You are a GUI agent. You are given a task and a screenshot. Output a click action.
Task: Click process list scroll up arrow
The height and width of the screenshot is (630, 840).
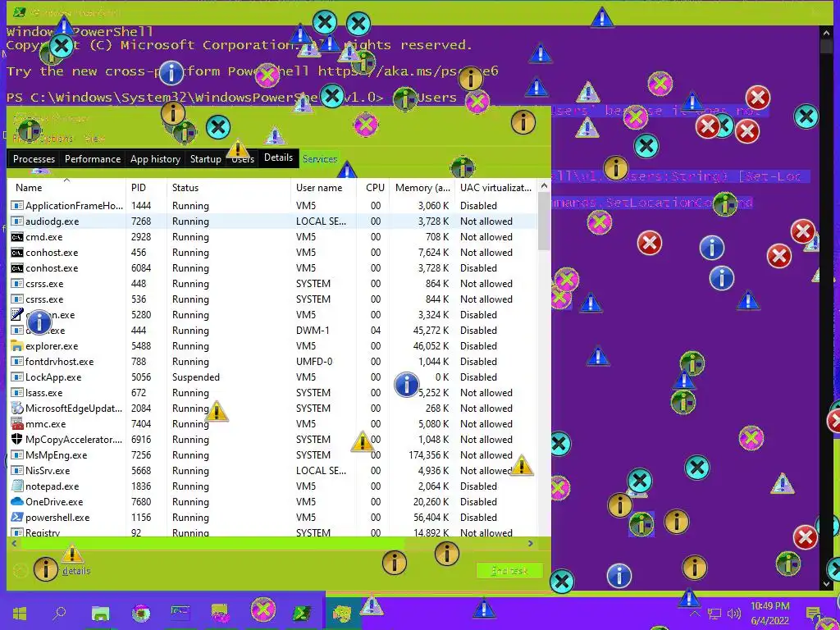tap(544, 185)
